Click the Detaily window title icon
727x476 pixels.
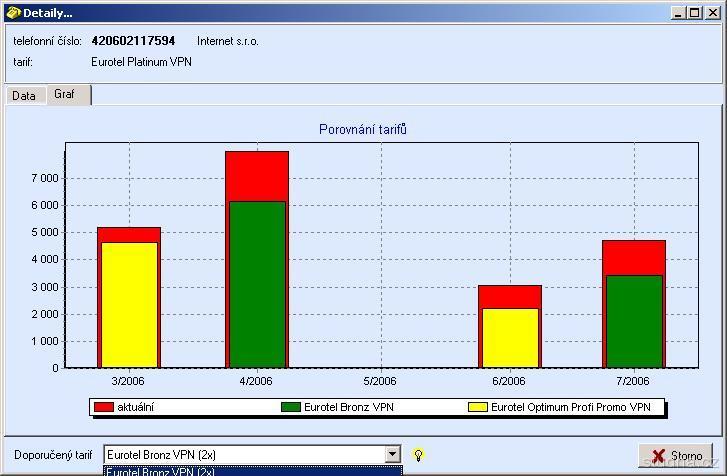(x=13, y=13)
